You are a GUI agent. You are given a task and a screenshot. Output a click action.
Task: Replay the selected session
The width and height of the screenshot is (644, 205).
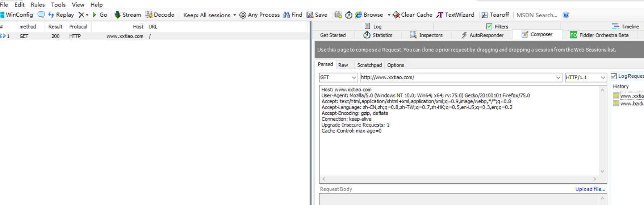[x=61, y=15]
